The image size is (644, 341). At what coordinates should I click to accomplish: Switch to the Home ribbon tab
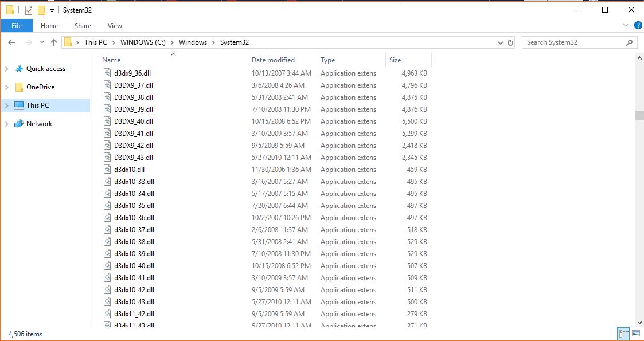[x=49, y=26]
